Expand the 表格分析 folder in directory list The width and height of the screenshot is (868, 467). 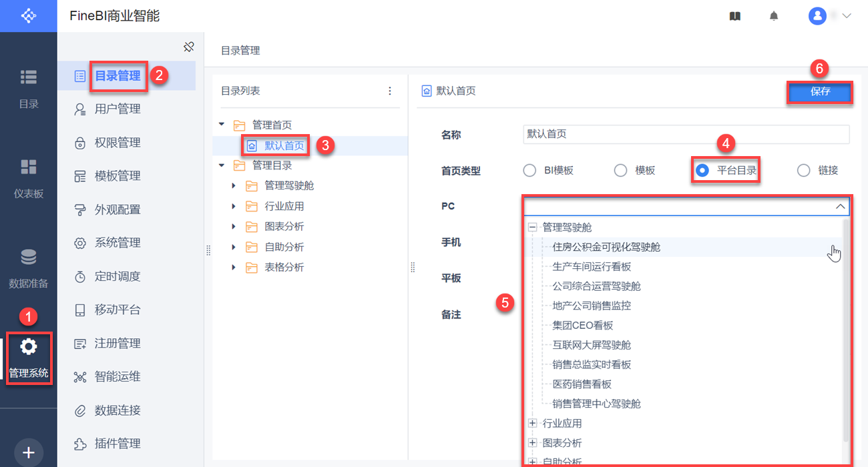(234, 267)
